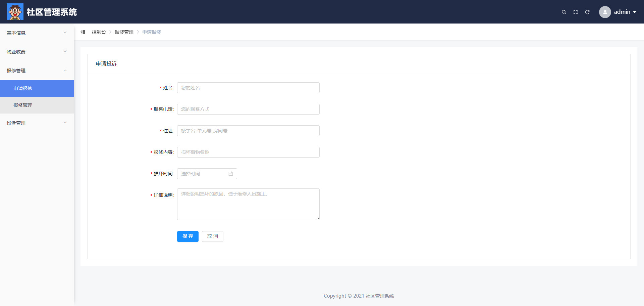Click the 社区管理系统 title text
Viewport: 644px width, 306px height.
point(52,12)
